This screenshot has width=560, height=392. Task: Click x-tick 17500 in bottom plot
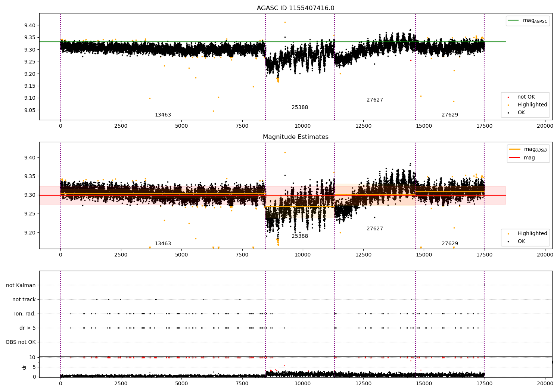click(484, 383)
